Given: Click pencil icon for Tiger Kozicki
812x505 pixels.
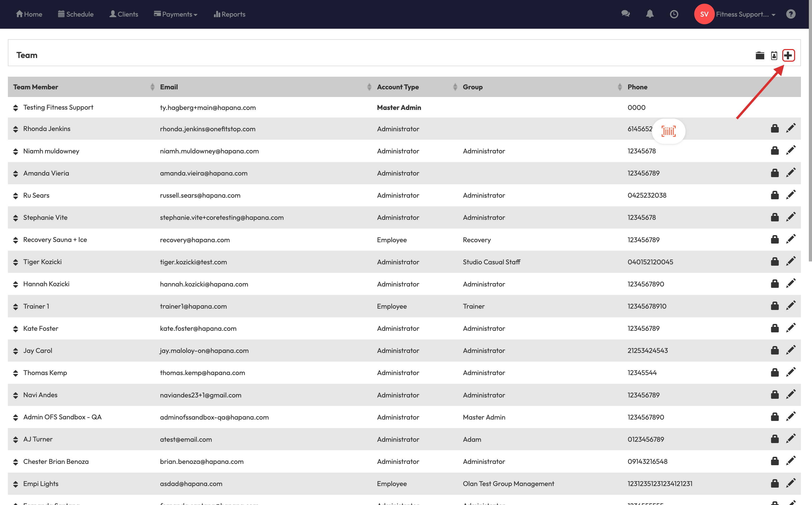Looking at the screenshot, I should [791, 261].
